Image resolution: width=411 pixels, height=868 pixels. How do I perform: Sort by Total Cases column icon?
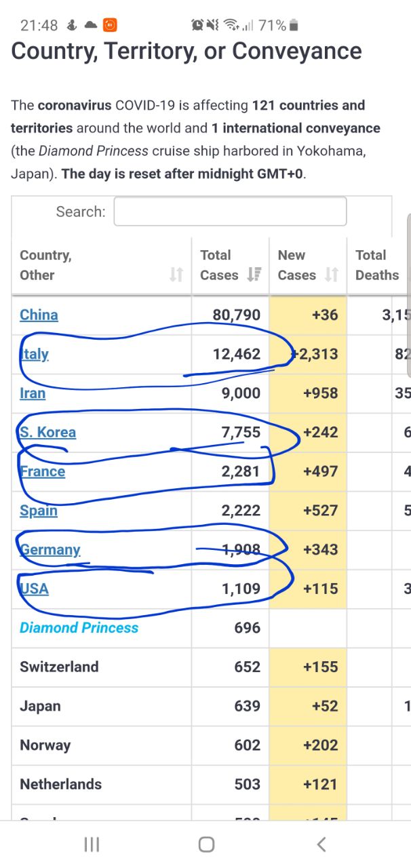click(x=254, y=275)
